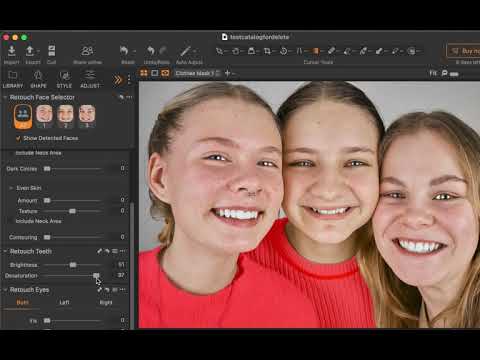Screen dimensions: 480x360
Task: Click the Share online icon
Action: point(87,51)
